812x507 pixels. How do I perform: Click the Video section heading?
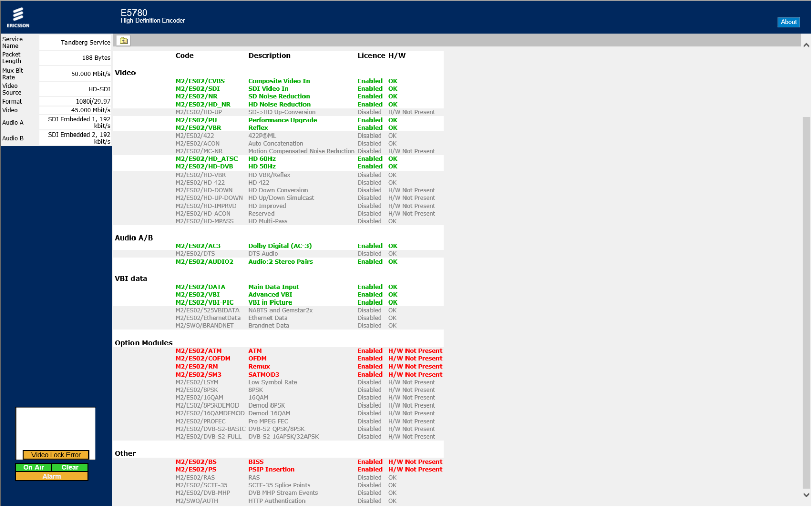tap(125, 73)
